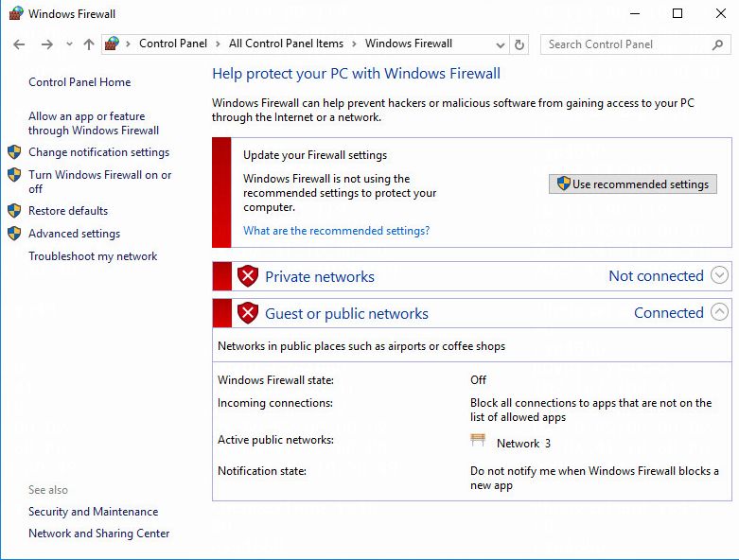Click red shield icon for public networks
This screenshot has width=739, height=560.
point(248,313)
